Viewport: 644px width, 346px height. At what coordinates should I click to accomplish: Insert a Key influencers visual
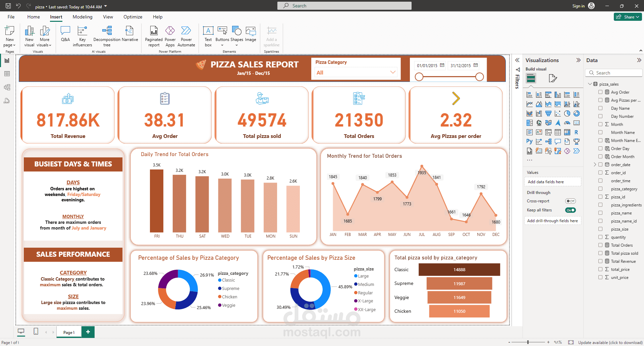click(x=83, y=36)
